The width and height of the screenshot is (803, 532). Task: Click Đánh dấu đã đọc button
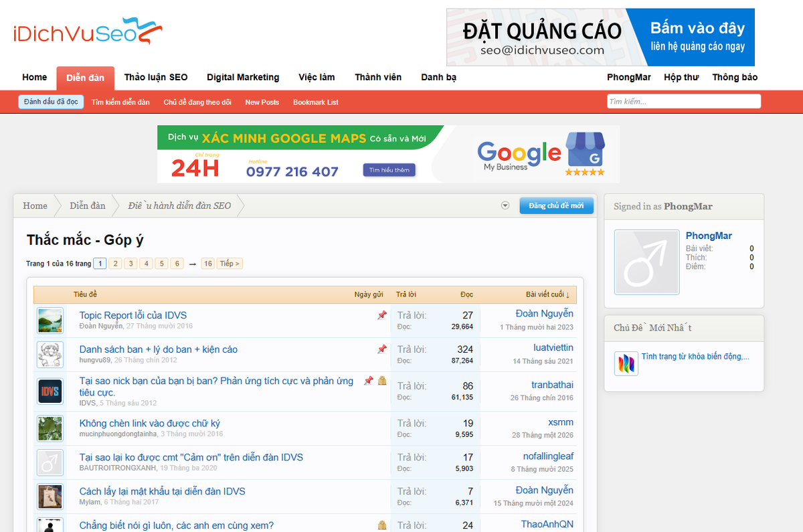pos(51,102)
